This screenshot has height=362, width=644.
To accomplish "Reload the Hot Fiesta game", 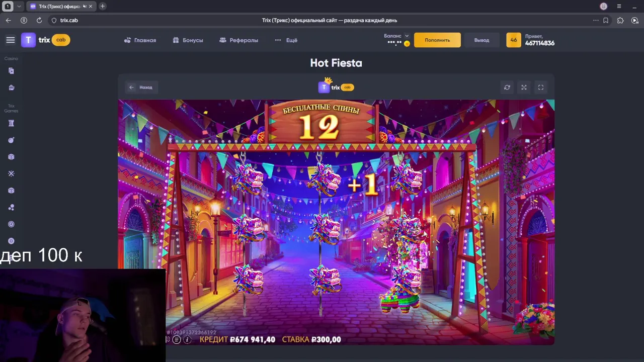I will pyautogui.click(x=507, y=87).
